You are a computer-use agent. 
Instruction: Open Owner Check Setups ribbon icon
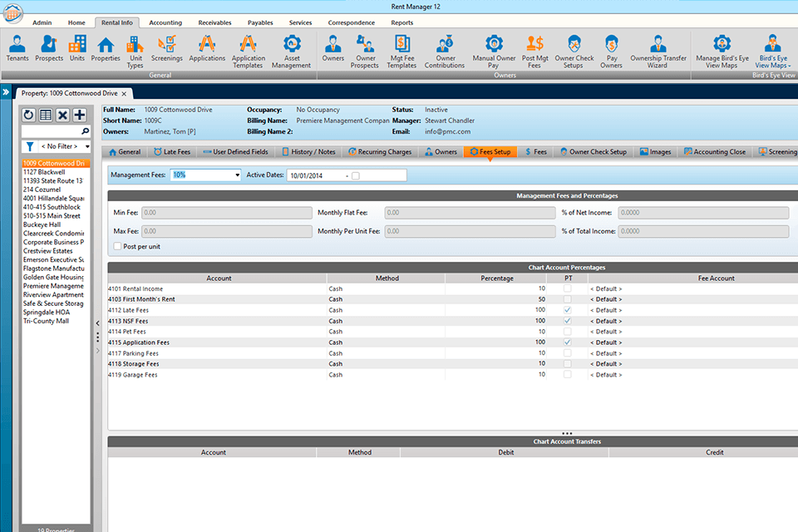coord(574,52)
